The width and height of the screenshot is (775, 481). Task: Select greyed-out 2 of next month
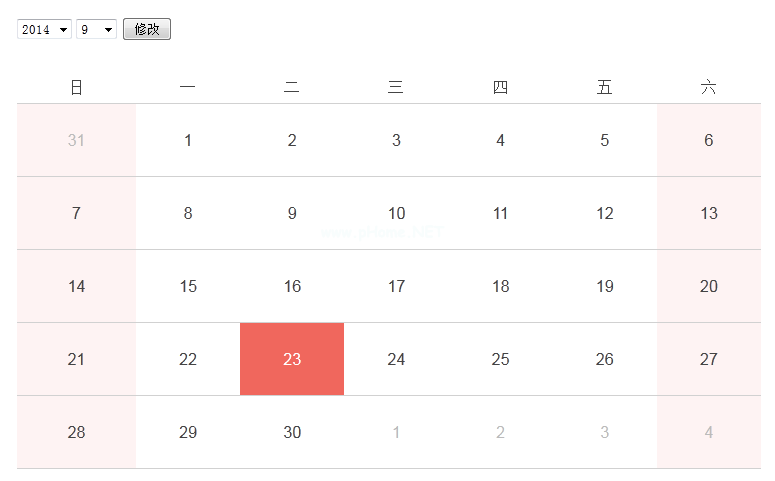tap(500, 432)
